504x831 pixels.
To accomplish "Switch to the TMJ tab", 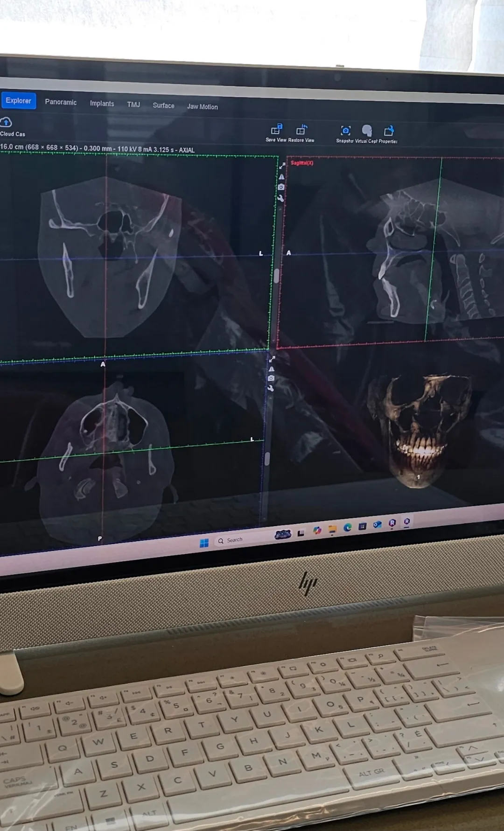I will [x=133, y=105].
